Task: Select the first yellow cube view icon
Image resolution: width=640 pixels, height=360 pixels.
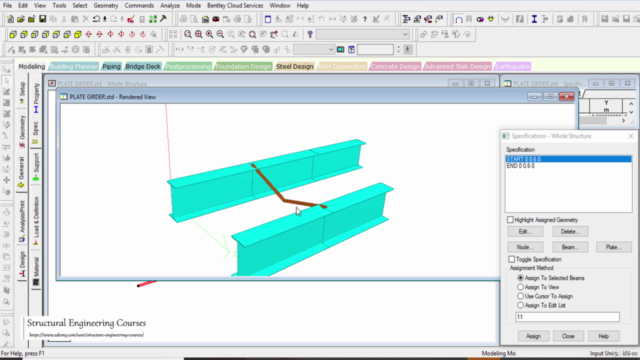Action: 13,34
